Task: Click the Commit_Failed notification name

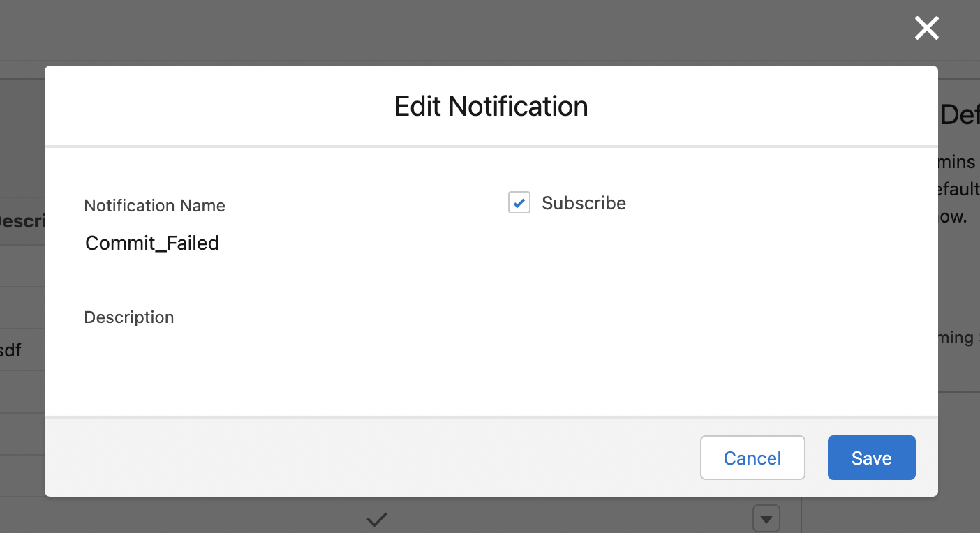Action: coord(152,243)
